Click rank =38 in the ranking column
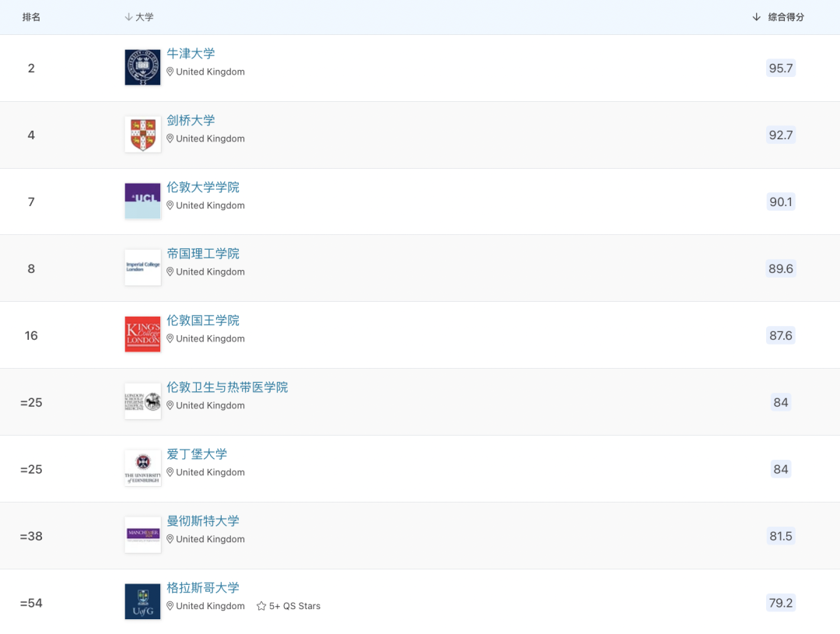The image size is (840, 634). [x=31, y=536]
